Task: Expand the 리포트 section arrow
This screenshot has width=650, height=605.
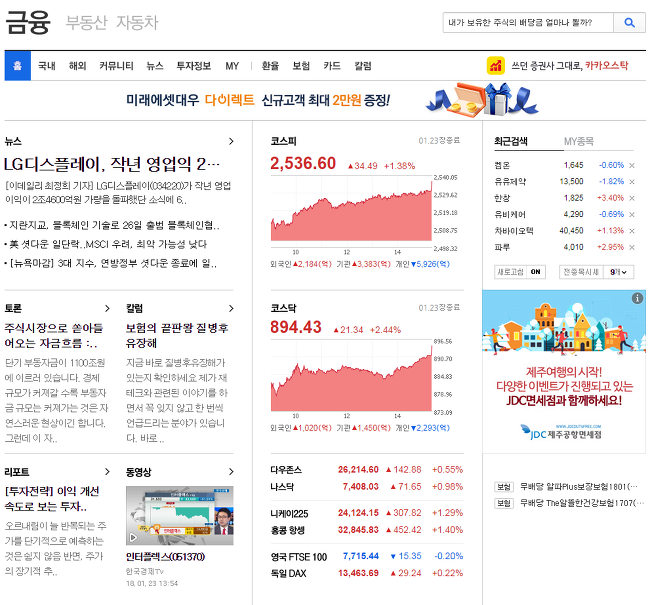Action: [x=107, y=471]
